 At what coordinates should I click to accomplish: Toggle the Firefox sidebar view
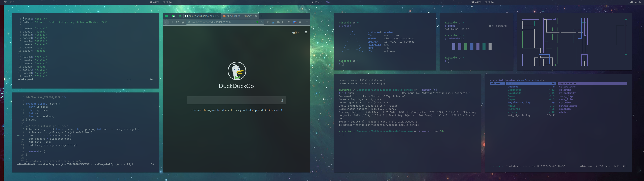point(284,22)
